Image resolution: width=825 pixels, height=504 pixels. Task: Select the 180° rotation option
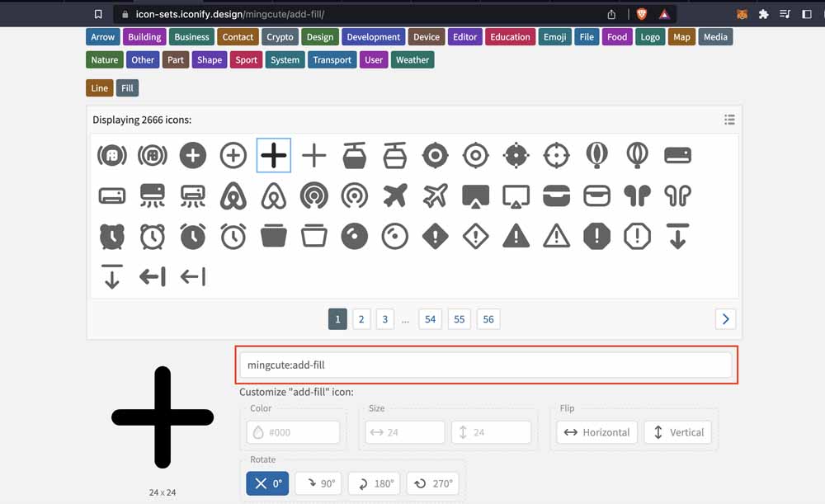[x=374, y=483]
